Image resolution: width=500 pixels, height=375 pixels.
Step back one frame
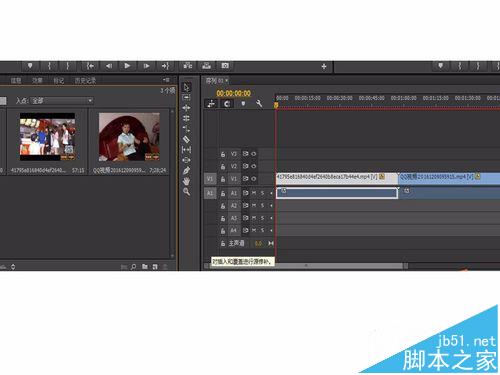(109, 66)
